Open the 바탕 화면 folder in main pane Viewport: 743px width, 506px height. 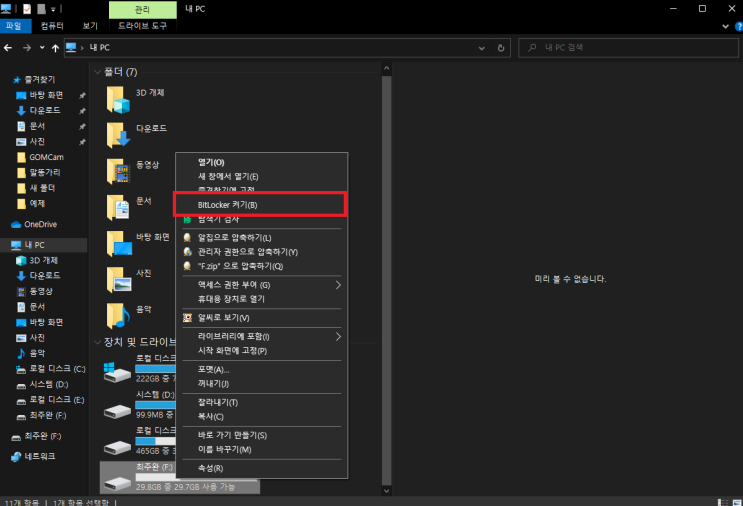coord(119,244)
